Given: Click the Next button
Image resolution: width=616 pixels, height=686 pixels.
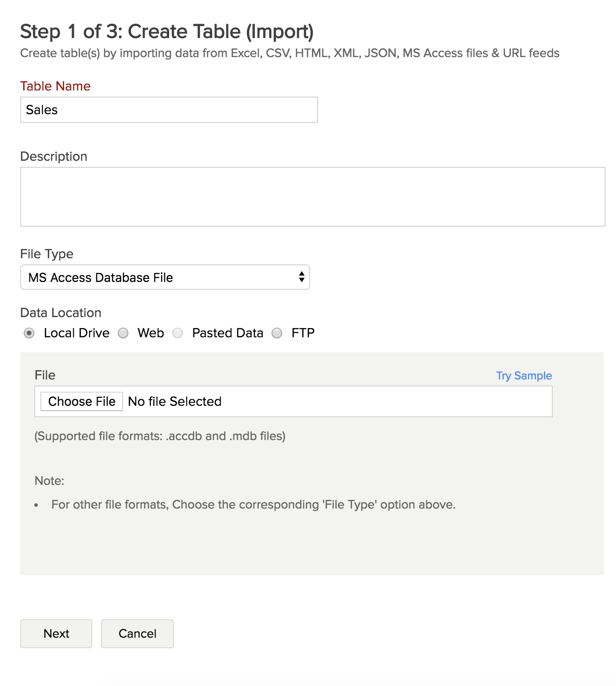Looking at the screenshot, I should tap(56, 634).
